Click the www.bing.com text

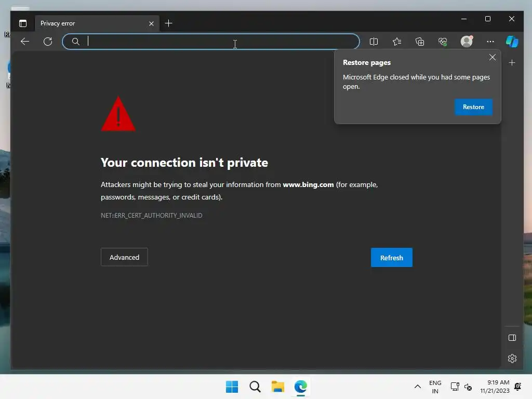(308, 184)
